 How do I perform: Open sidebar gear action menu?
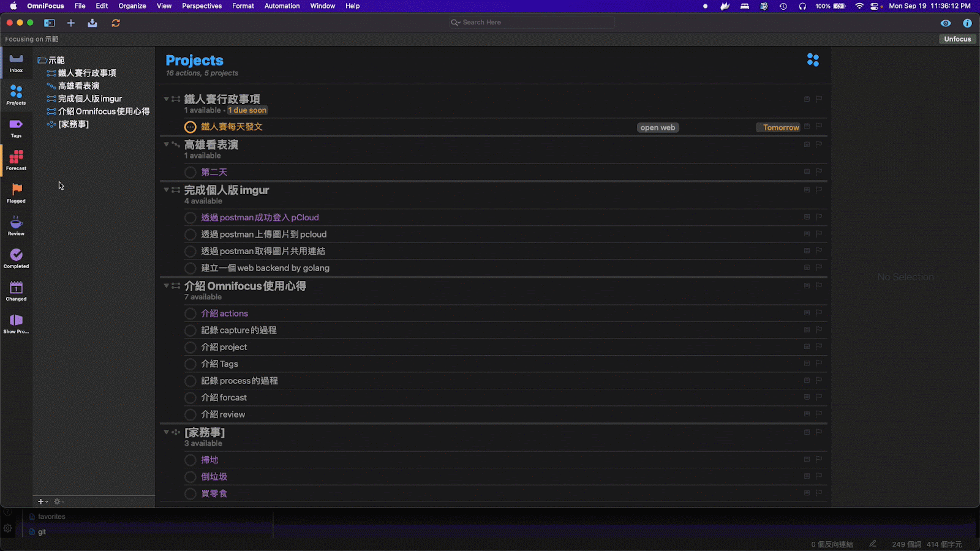(x=59, y=501)
